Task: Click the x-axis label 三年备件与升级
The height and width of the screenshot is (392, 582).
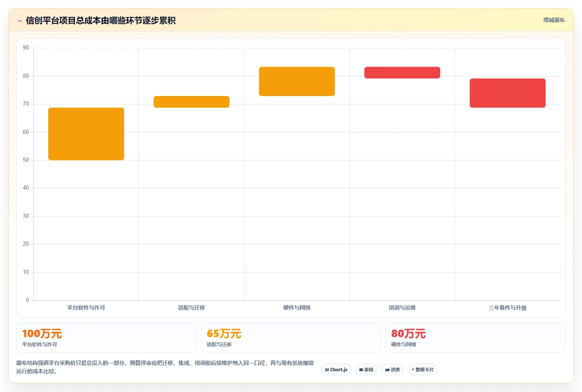Action: coord(508,308)
